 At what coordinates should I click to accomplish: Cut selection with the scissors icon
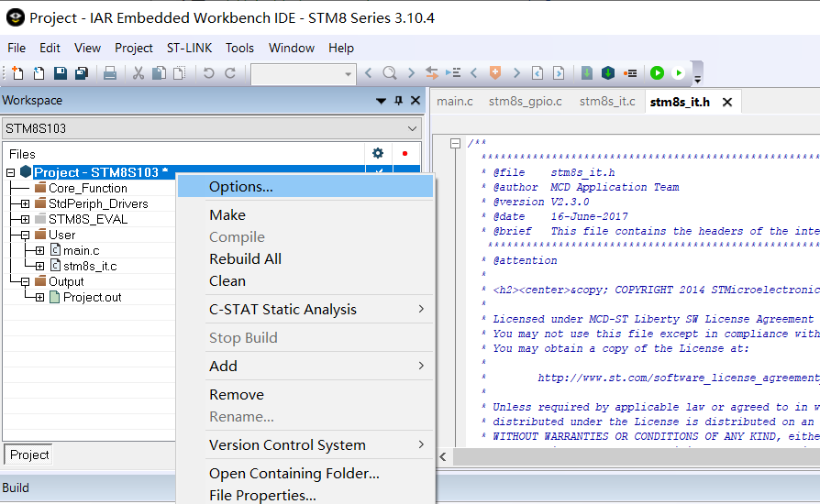[x=139, y=73]
